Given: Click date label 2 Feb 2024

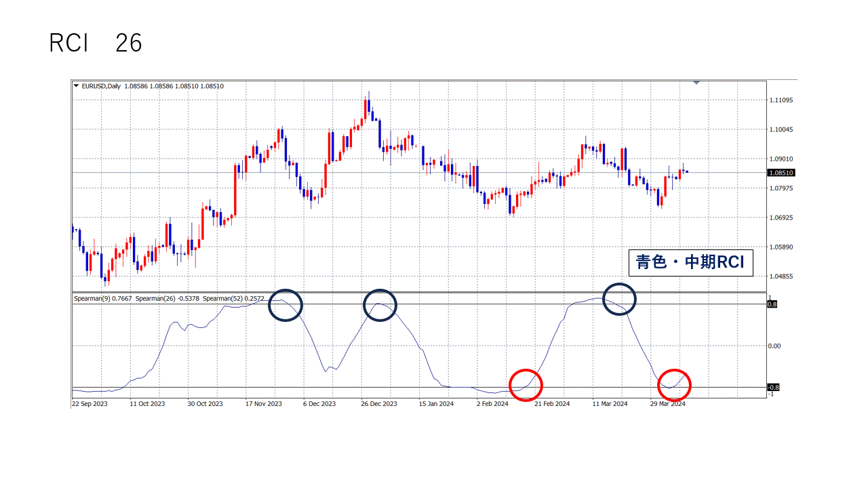Looking at the screenshot, I should point(493,403).
